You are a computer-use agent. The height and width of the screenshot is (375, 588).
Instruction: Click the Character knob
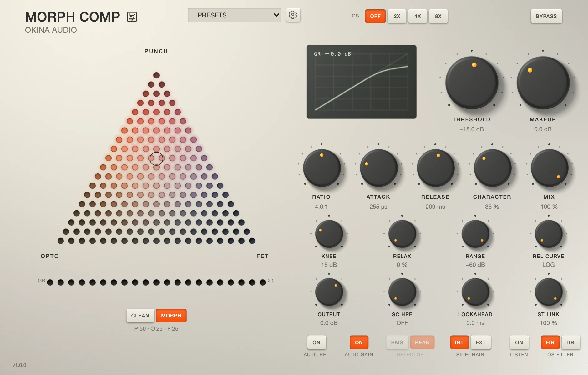(492, 168)
